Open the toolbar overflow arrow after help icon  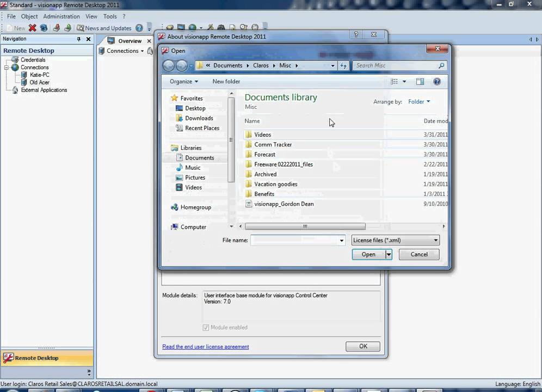(149, 28)
